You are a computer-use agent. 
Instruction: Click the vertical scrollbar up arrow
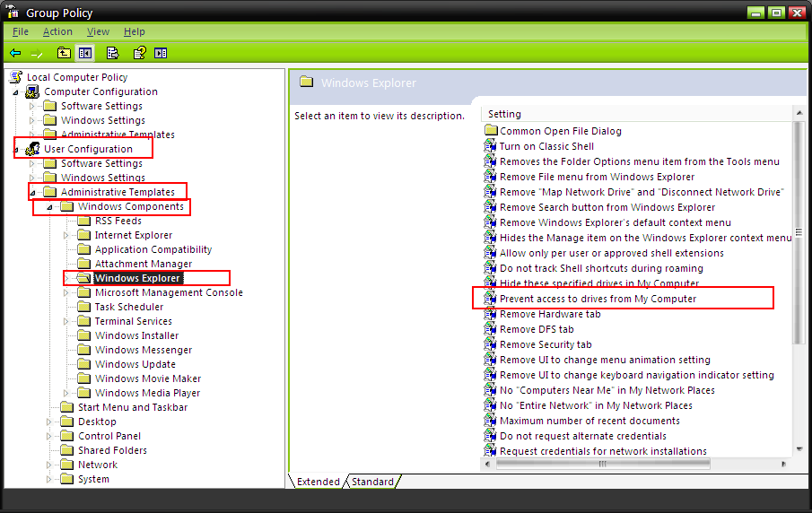click(x=799, y=113)
